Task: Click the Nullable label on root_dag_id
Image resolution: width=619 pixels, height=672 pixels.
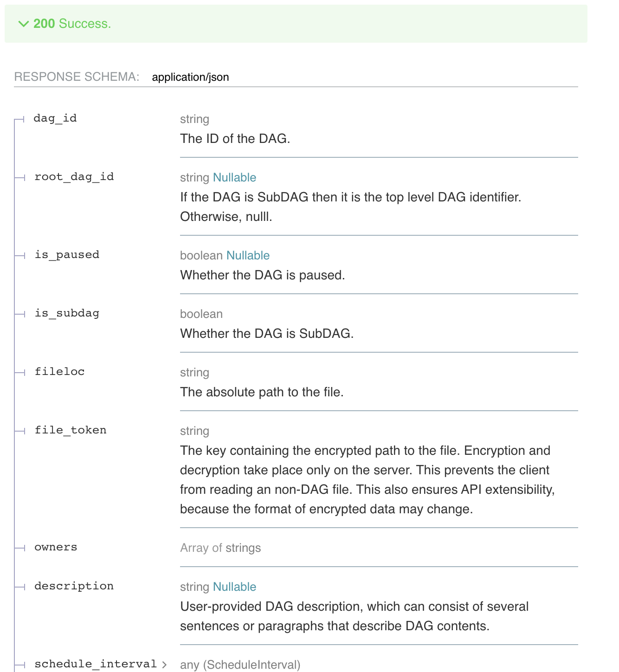Action: [x=234, y=177]
